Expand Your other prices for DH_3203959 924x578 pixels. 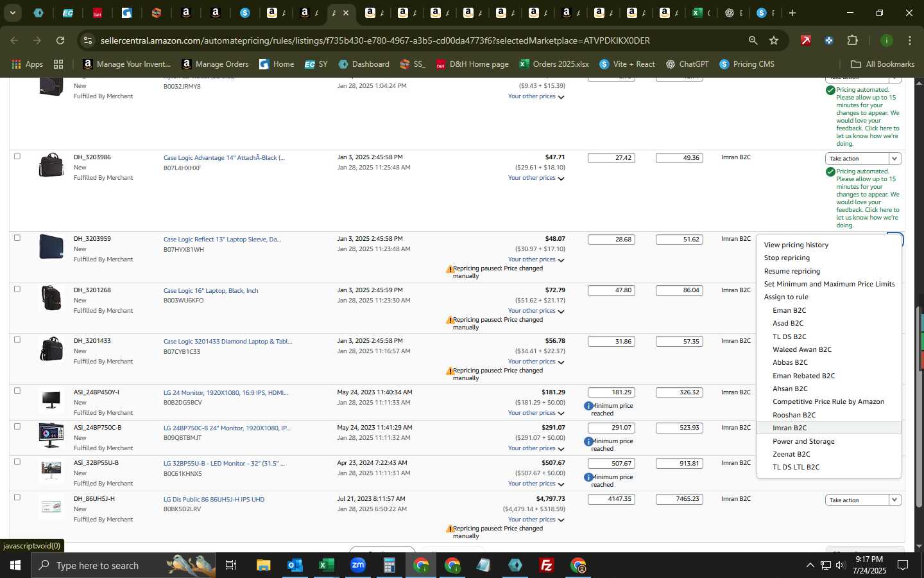click(536, 259)
